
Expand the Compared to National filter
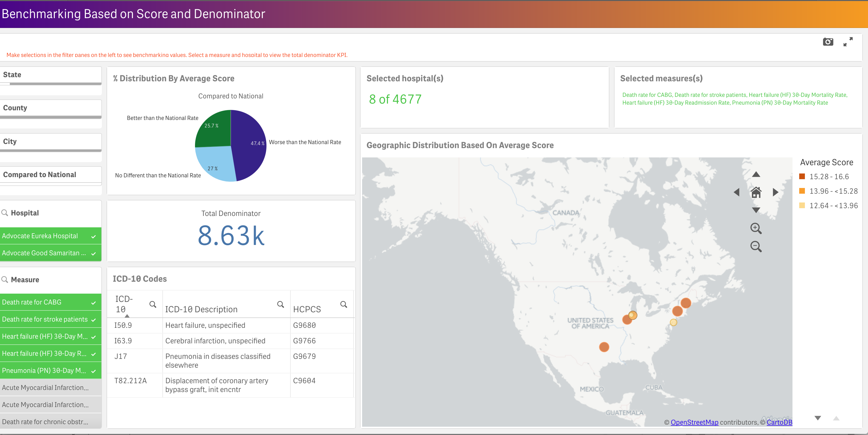[50, 175]
